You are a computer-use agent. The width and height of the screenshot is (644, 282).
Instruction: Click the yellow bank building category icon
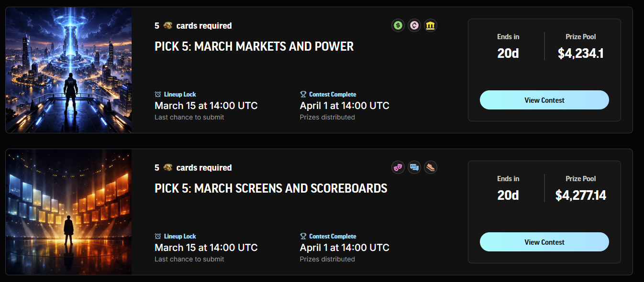pyautogui.click(x=430, y=25)
